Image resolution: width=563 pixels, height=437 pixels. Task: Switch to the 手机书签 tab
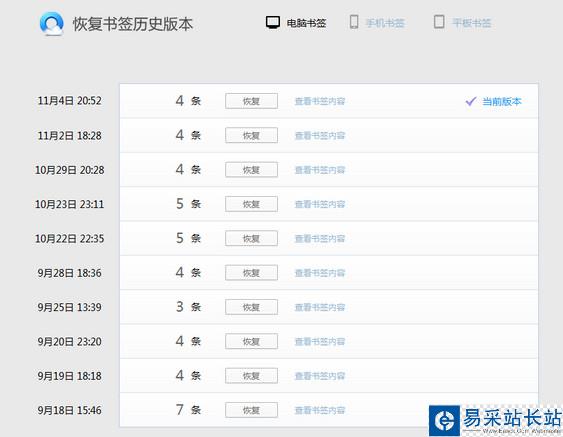(385, 23)
